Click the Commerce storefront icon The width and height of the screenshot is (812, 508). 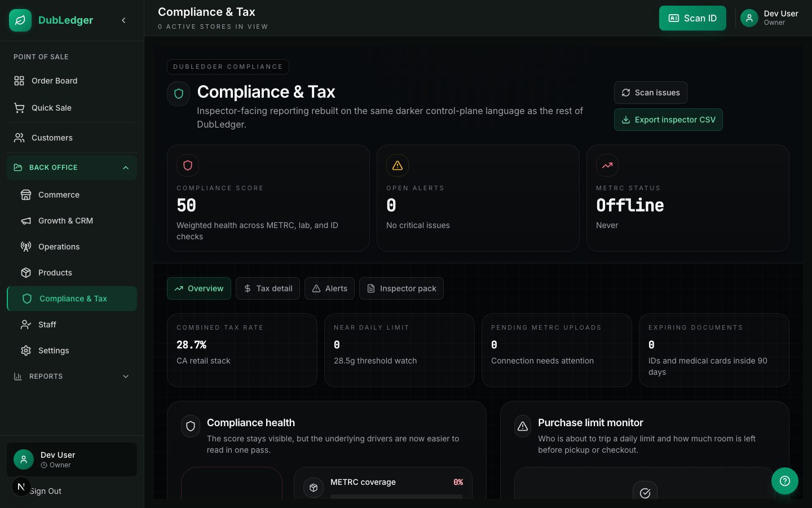point(26,195)
